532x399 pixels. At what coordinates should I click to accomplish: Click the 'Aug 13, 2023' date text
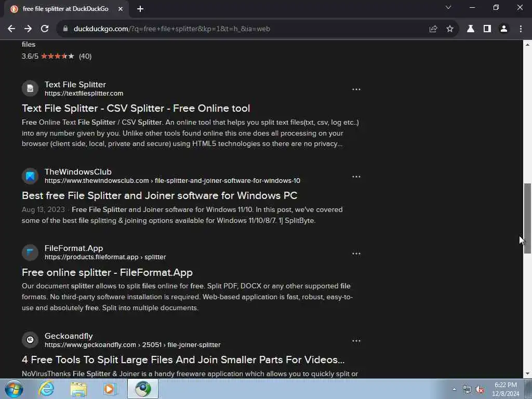point(43,210)
